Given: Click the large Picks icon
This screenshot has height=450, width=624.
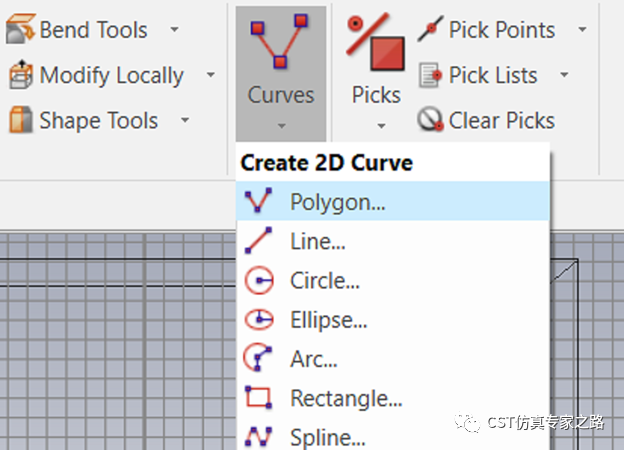Looking at the screenshot, I should tap(375, 42).
